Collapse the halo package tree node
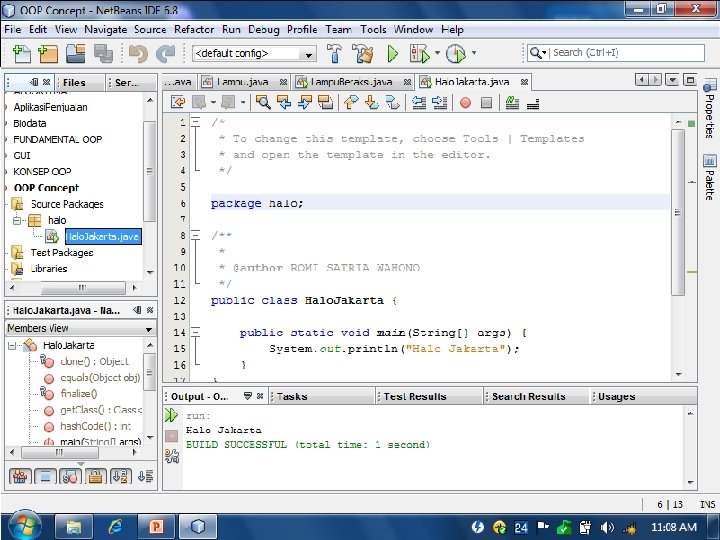Image resolution: width=720 pixels, height=540 pixels. (x=17, y=220)
